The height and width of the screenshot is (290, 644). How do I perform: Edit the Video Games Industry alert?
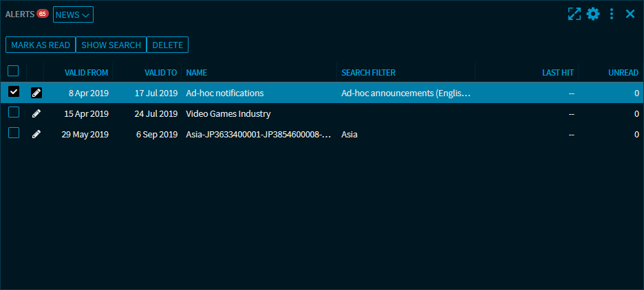click(x=36, y=113)
